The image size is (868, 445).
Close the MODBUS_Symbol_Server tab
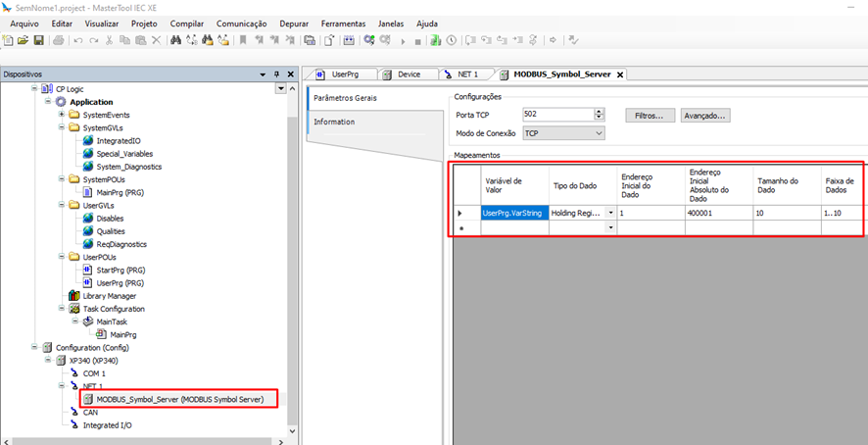619,74
